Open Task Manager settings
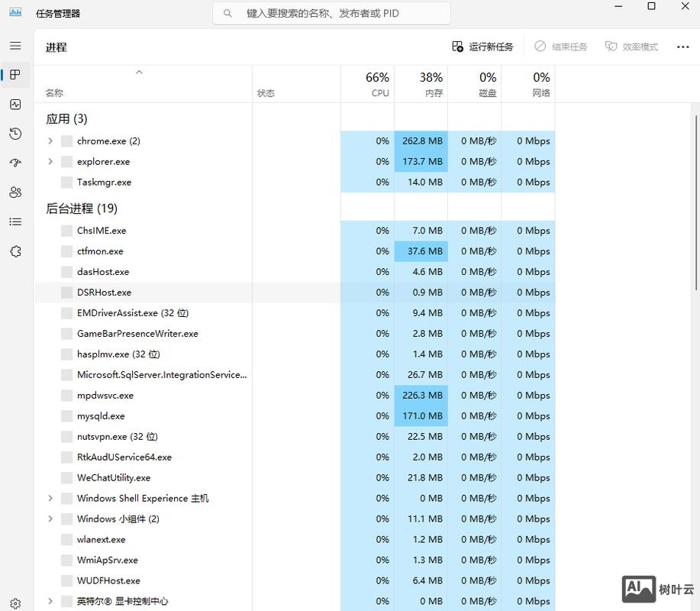The width and height of the screenshot is (700, 611). [15, 603]
